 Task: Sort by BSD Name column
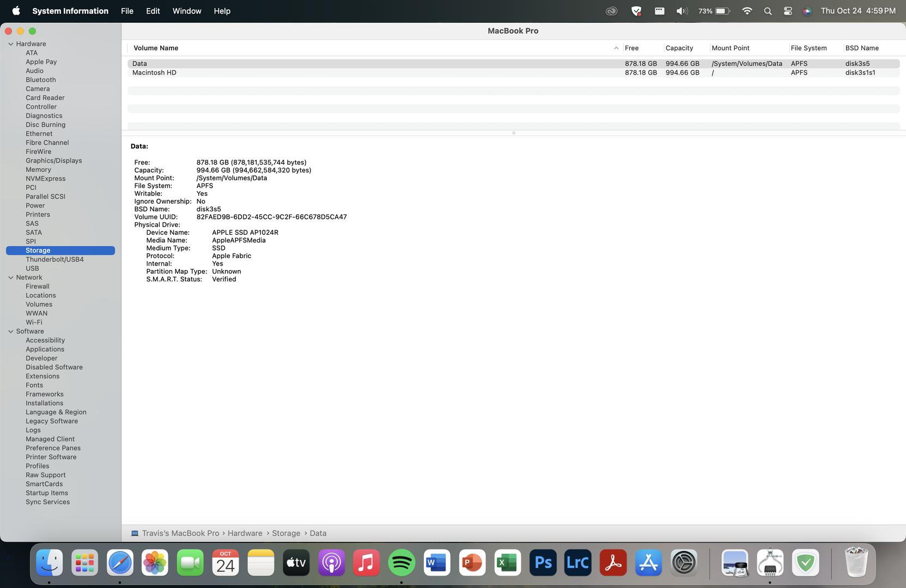coord(862,48)
